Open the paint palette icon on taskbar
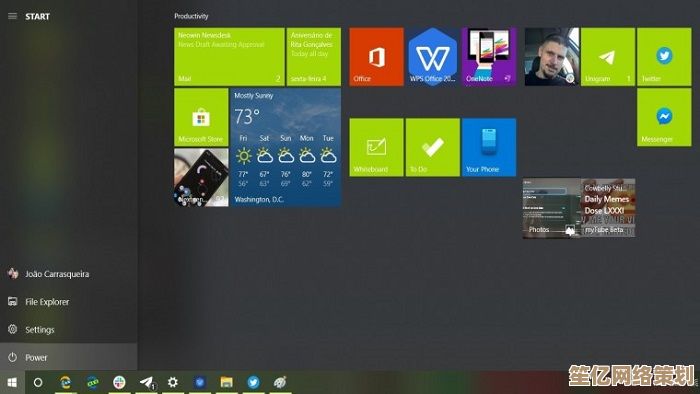This screenshot has width=700, height=394. click(x=280, y=382)
